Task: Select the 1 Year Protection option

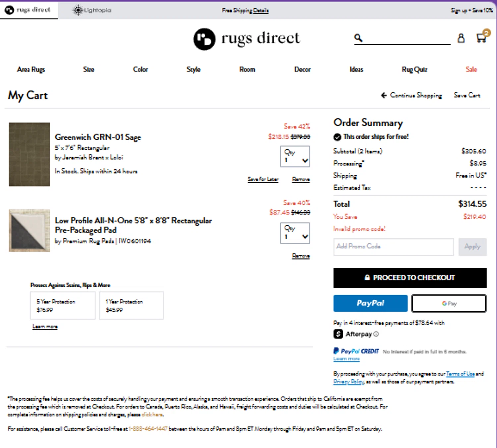Action: 132,306
